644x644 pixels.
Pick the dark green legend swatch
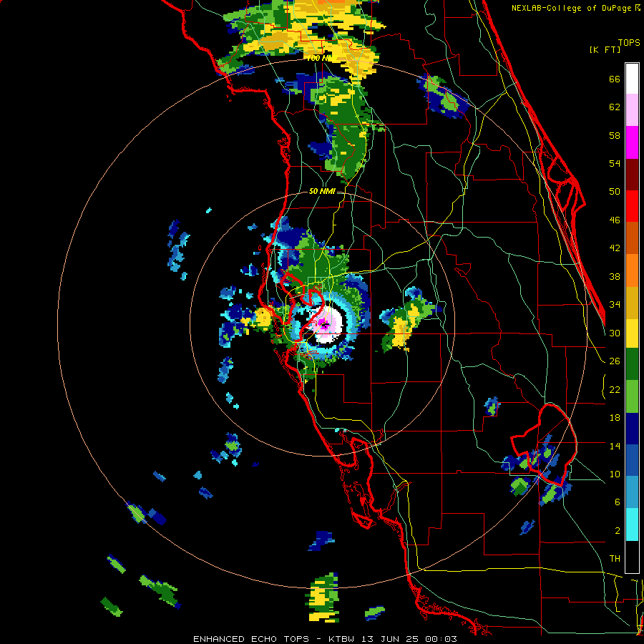click(x=632, y=364)
